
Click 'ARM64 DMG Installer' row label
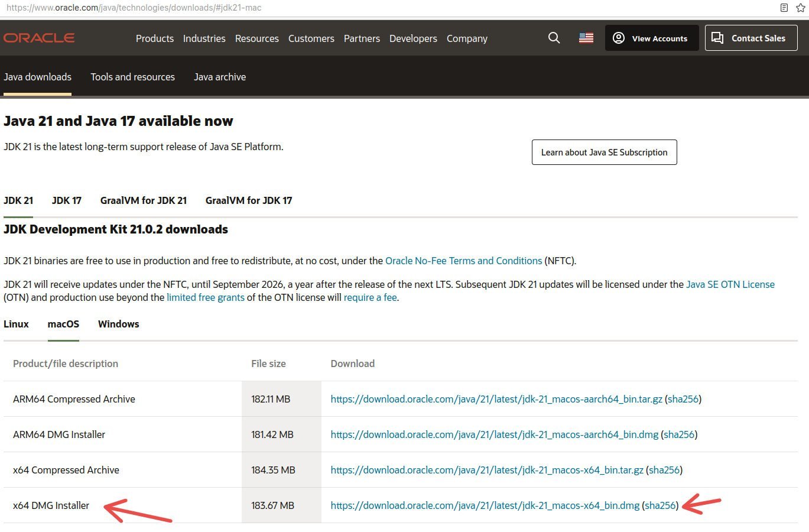(x=59, y=434)
